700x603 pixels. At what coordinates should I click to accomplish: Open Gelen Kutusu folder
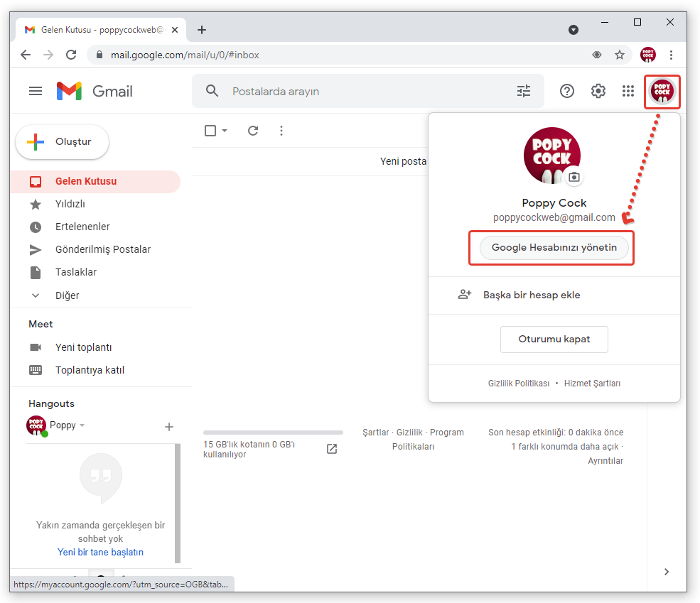point(95,182)
